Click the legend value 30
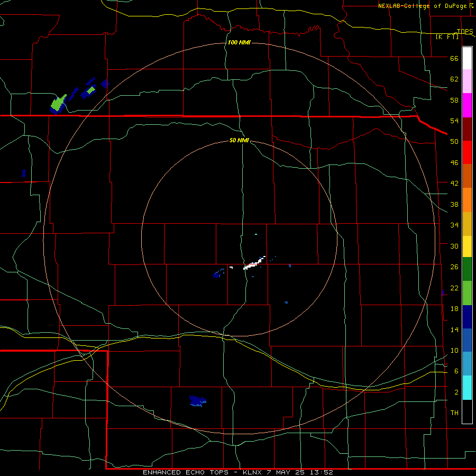 point(454,246)
